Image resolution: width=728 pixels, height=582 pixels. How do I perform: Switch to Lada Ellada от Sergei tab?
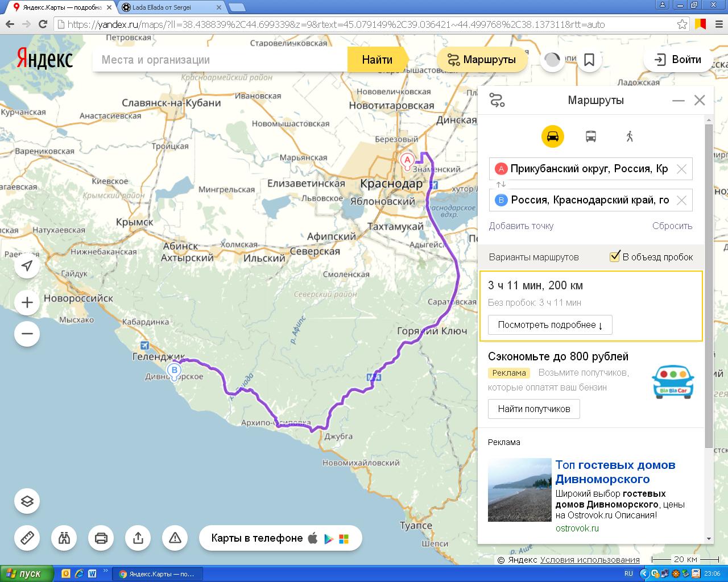169,7
